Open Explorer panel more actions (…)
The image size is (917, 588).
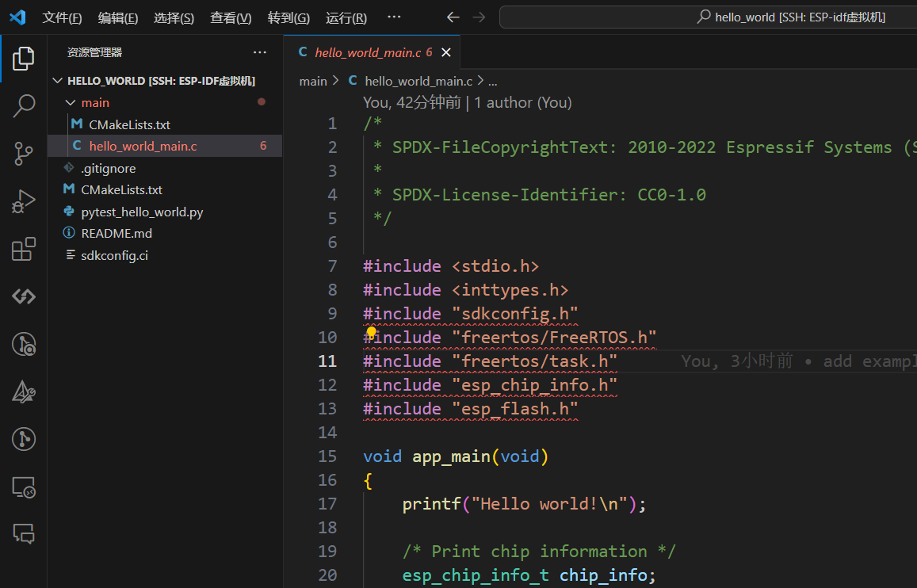tap(260, 52)
